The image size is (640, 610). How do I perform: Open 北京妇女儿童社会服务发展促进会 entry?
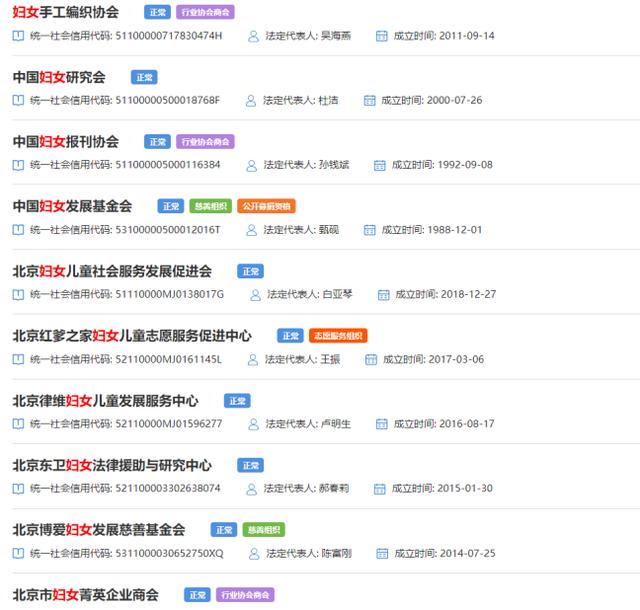point(112,271)
